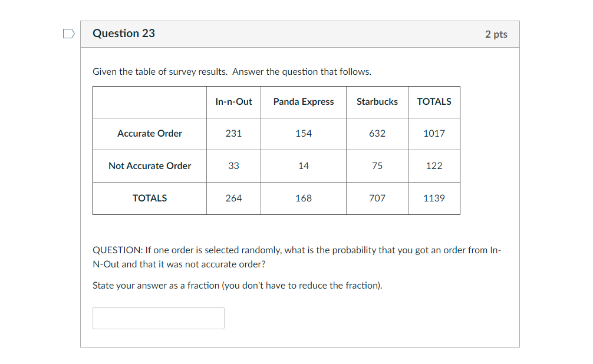
Task: Click the Not Accurate total 122
Action: coord(434,166)
